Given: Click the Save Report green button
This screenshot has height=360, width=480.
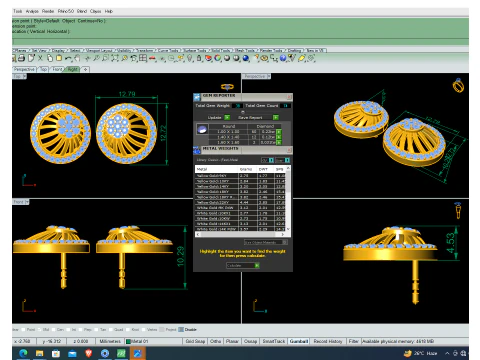Looking at the screenshot, I should coord(275,117).
